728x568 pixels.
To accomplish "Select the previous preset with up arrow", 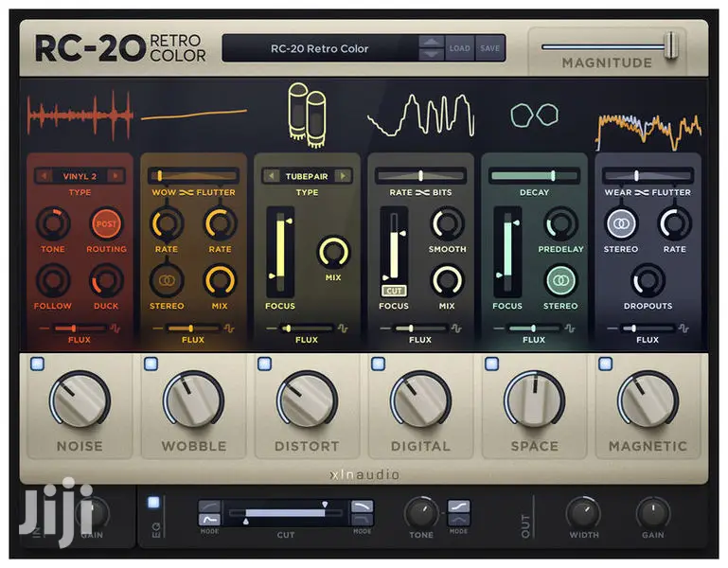I will point(432,42).
